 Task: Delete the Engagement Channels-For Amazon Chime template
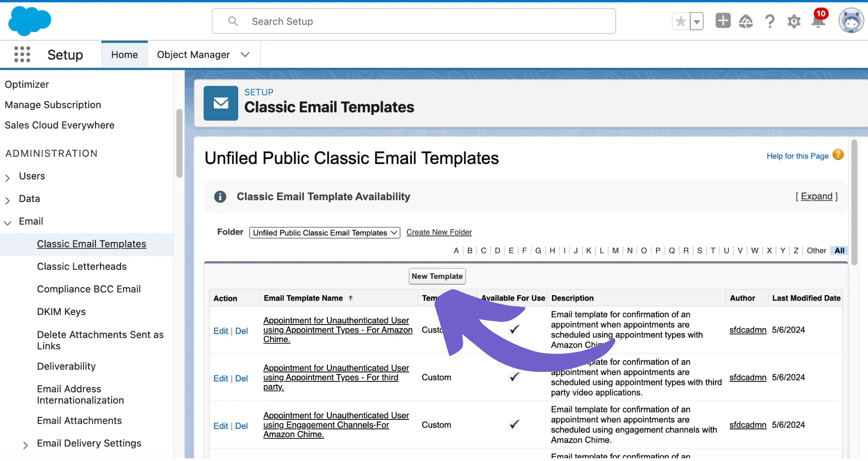click(241, 426)
